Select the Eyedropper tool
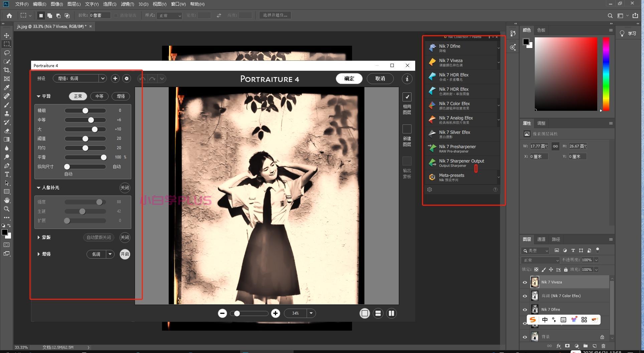 (x=7, y=87)
